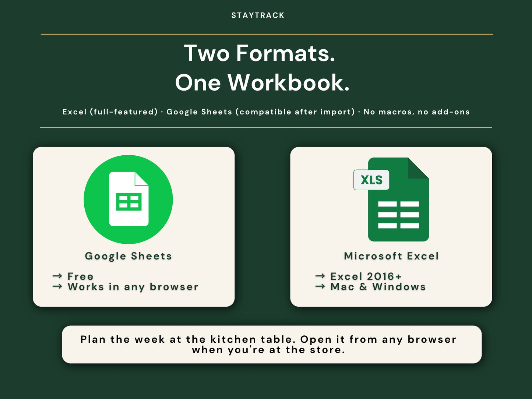Click the No macros, no add-ons text
The image size is (532, 399).
pyautogui.click(x=417, y=112)
